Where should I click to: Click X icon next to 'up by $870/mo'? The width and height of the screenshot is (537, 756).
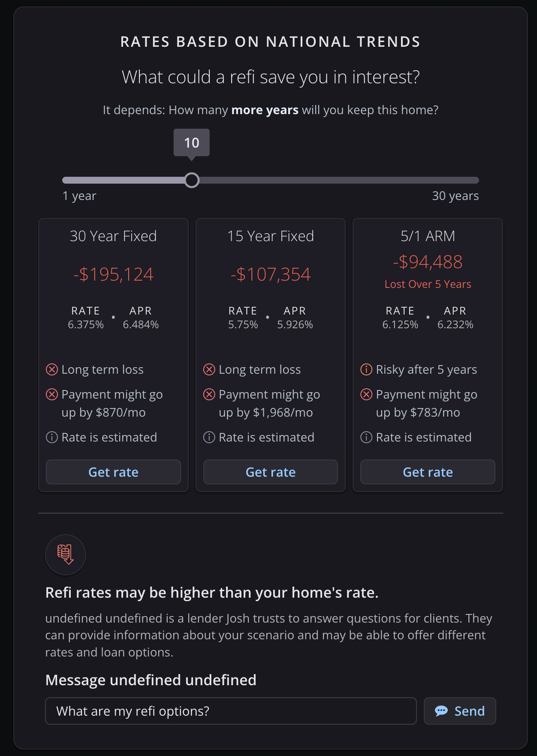[x=52, y=394]
